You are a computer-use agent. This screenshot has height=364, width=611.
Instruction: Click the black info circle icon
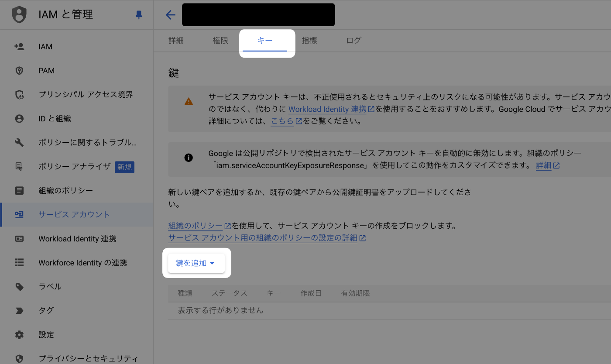click(189, 158)
